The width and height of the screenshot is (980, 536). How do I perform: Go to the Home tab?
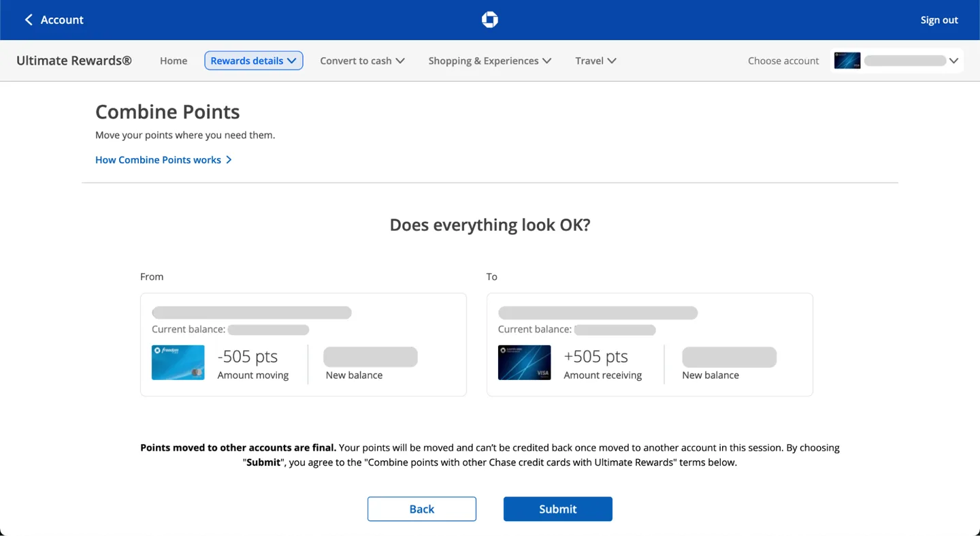tap(174, 61)
